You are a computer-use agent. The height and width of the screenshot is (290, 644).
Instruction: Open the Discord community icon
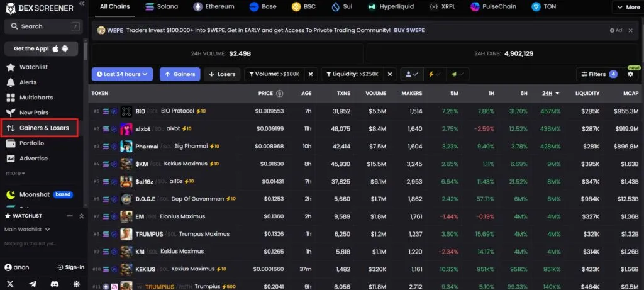coord(55,284)
